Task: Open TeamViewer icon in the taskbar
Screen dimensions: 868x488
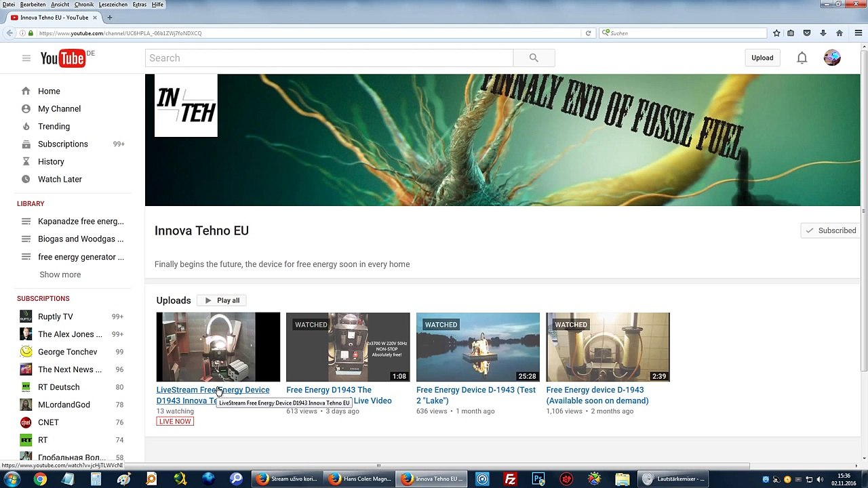Action: (x=482, y=479)
